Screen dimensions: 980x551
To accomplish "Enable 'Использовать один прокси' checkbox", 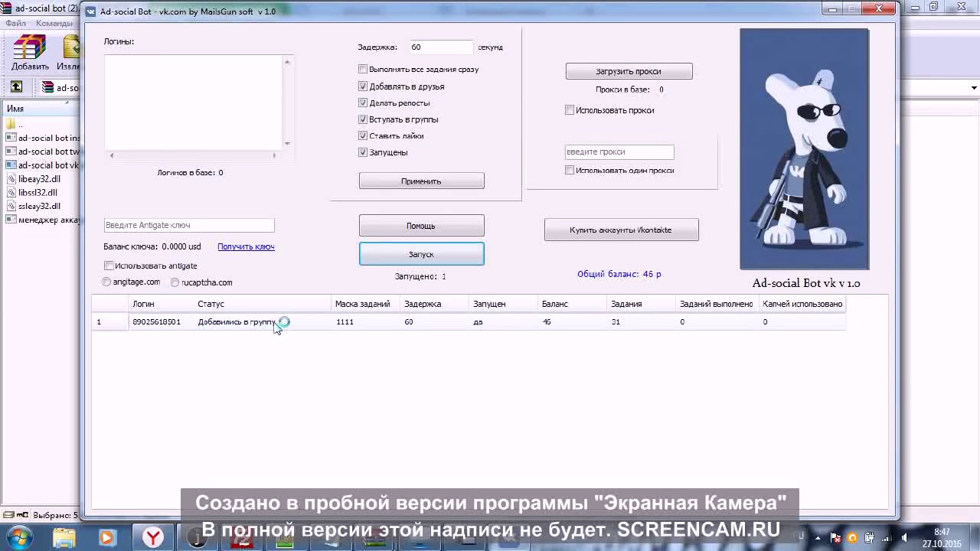I will click(570, 171).
